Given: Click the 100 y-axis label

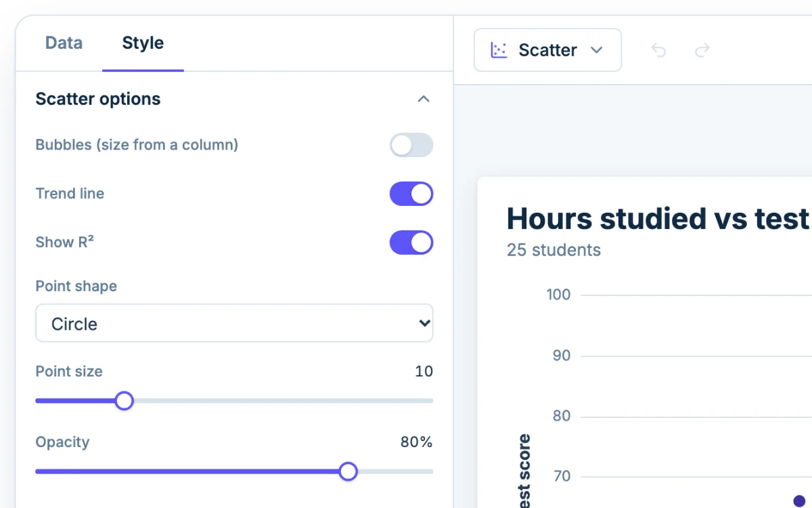Looking at the screenshot, I should click(x=558, y=295).
